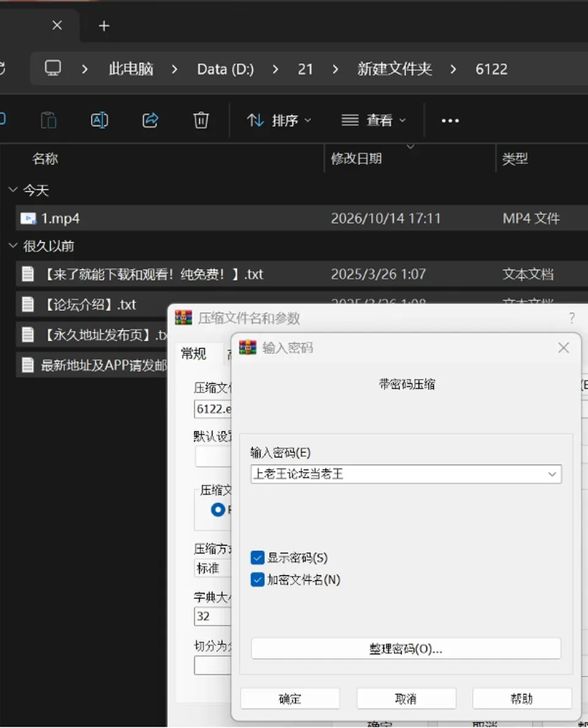Open the password history dropdown arrow
588x728 pixels.
pyautogui.click(x=552, y=474)
